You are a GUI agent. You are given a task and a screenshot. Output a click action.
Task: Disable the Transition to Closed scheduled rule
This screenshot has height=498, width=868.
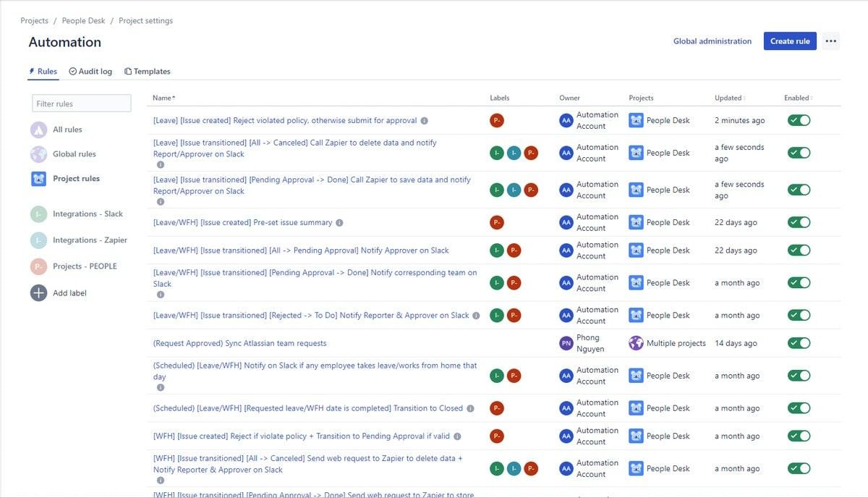click(x=799, y=408)
